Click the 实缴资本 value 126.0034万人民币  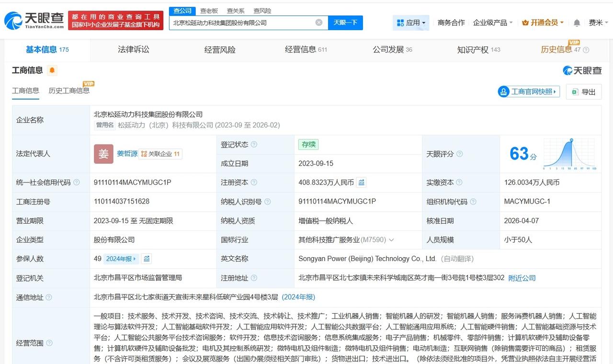pos(532,182)
